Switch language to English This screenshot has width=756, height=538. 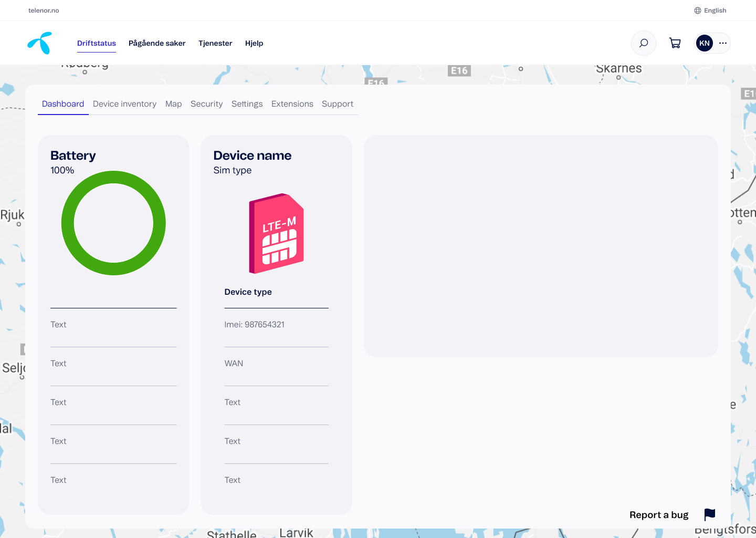coord(715,11)
